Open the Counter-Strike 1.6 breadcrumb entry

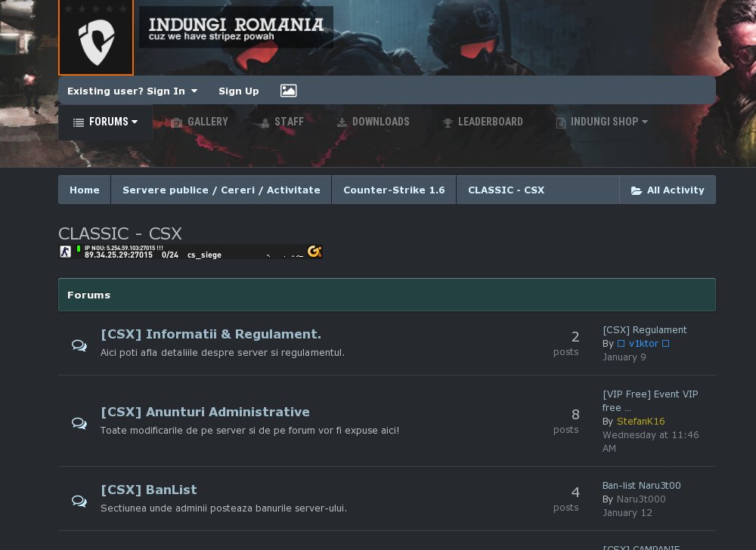click(394, 190)
